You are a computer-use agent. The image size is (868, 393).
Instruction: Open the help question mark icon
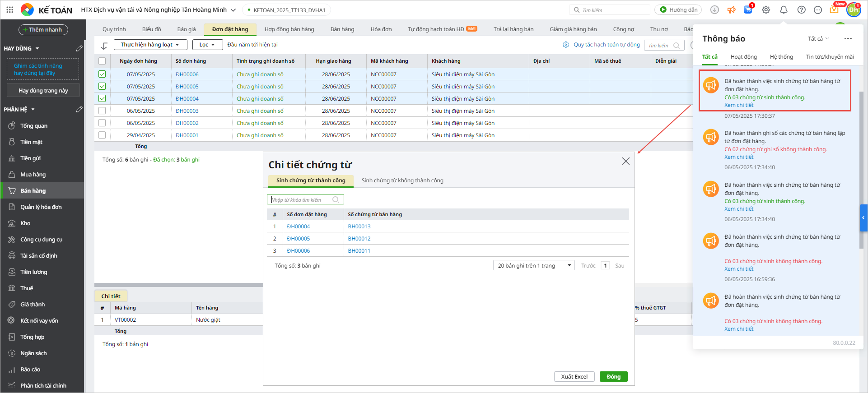point(801,10)
